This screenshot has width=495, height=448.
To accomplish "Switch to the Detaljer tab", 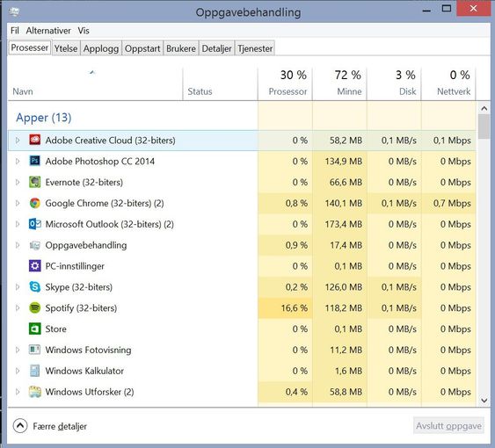I will 216,48.
